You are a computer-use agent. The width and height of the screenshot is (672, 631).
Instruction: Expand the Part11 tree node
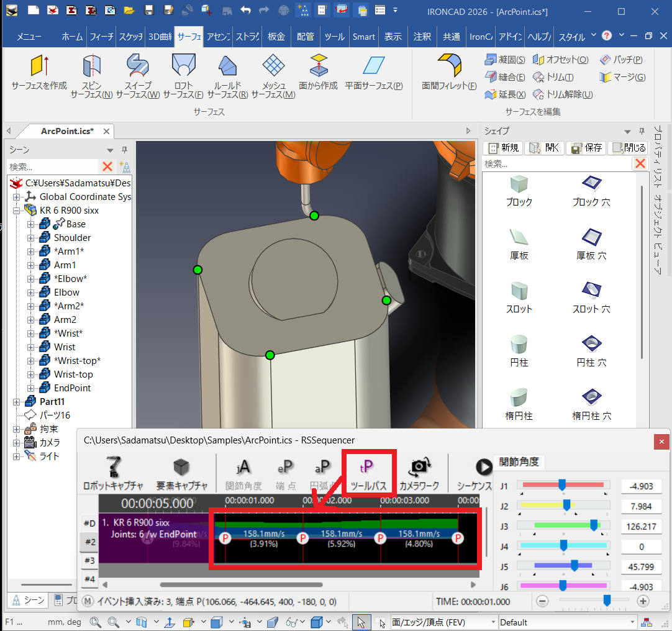click(16, 402)
